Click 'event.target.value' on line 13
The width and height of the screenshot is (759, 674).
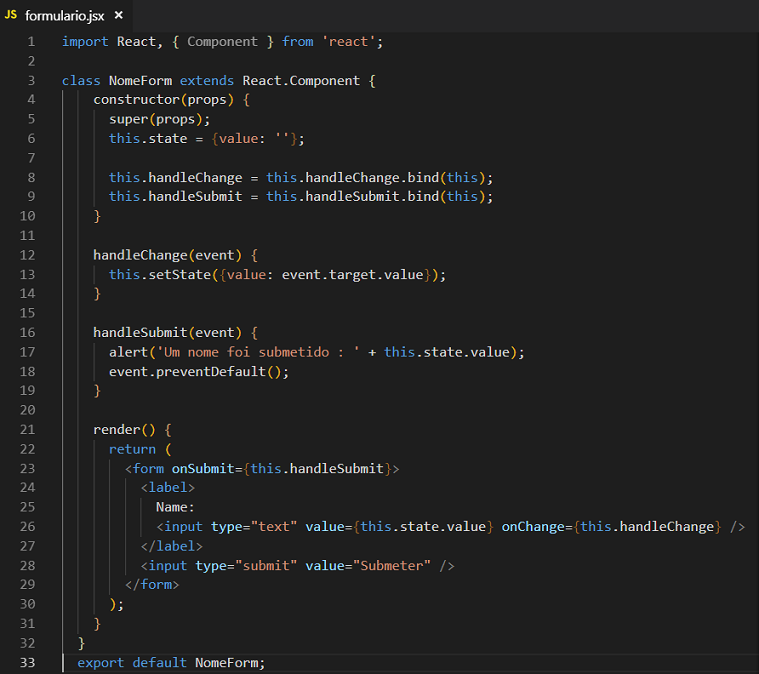pyautogui.click(x=352, y=275)
